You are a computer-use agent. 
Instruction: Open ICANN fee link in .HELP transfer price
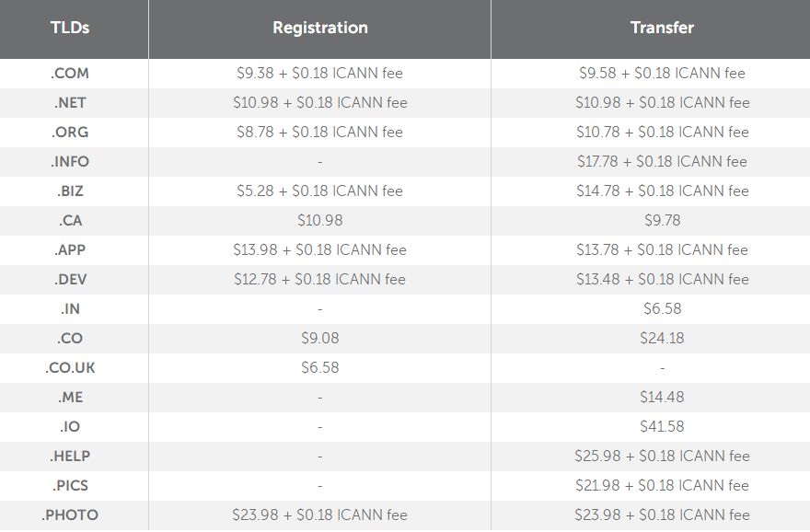[714, 456]
